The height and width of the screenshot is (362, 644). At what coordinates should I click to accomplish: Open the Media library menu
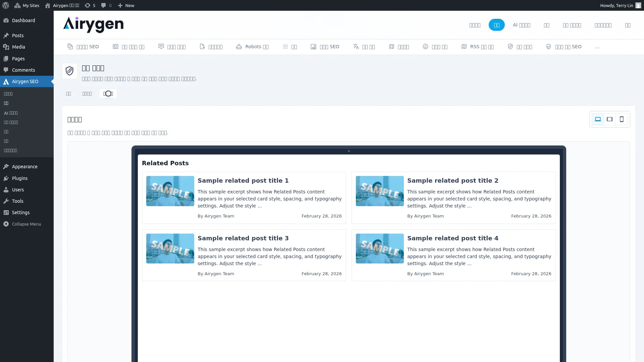coord(27,47)
